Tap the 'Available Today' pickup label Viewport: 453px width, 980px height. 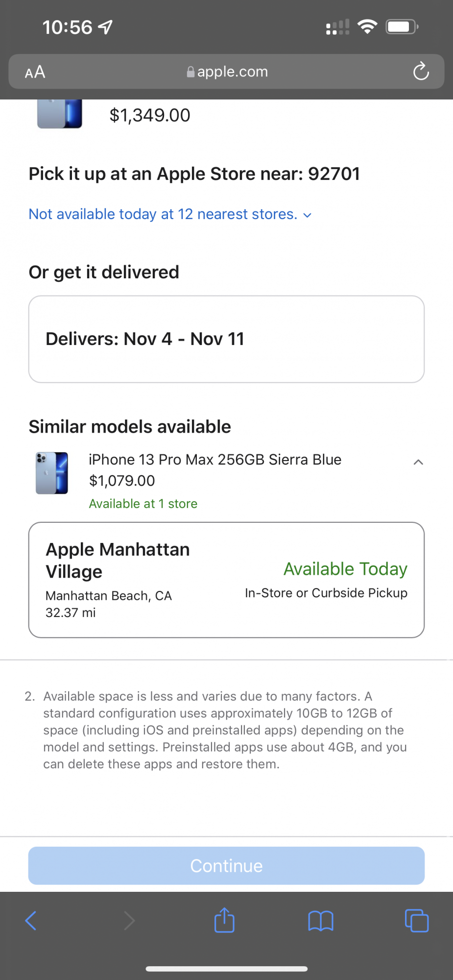tap(345, 569)
